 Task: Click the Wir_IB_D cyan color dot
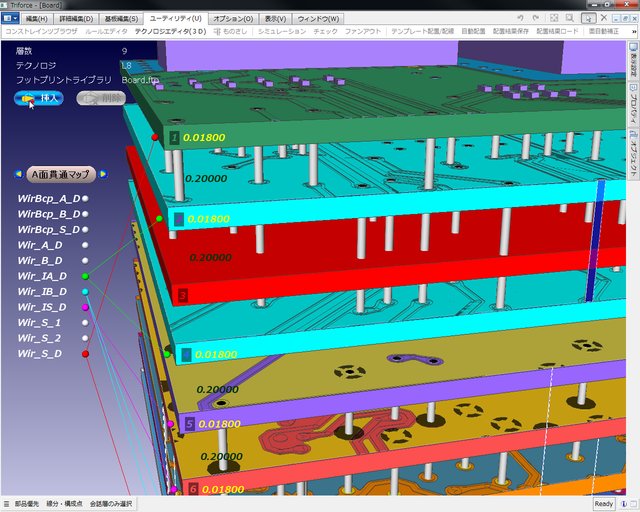85,292
